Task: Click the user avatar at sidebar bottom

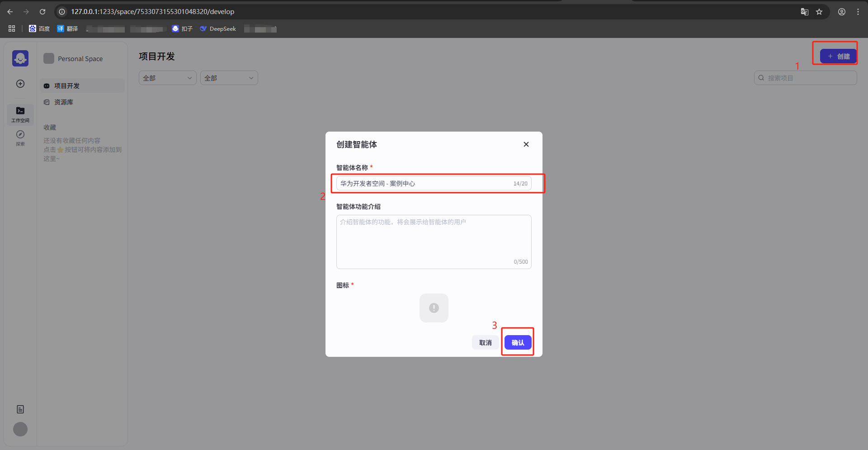Action: [20, 429]
